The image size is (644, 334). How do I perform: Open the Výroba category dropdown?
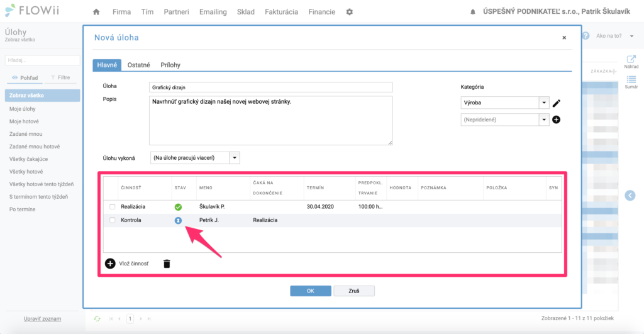point(544,103)
